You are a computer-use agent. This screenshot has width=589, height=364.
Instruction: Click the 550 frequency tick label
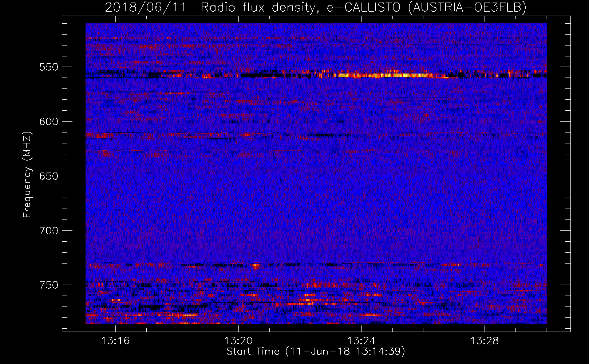[x=49, y=67]
